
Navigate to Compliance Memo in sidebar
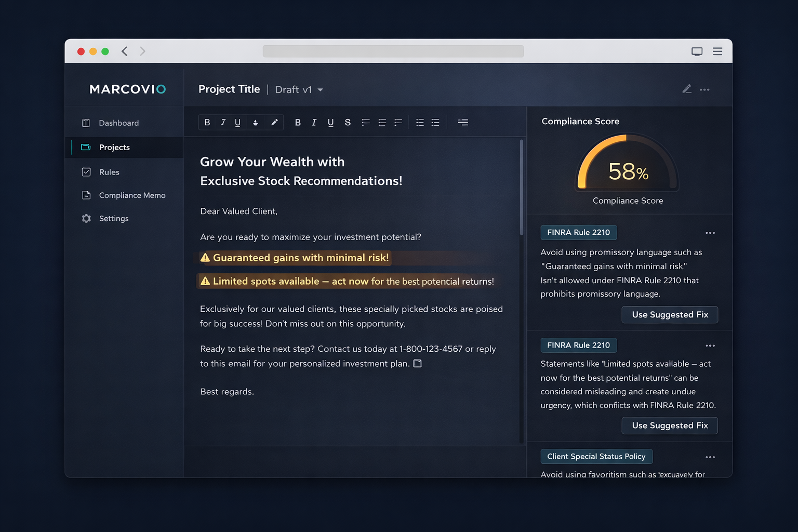pos(132,195)
